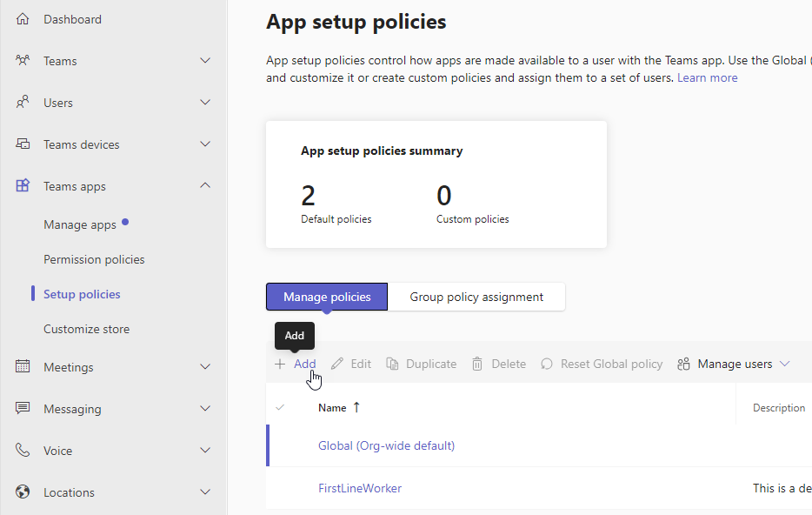
Task: Click the Voice phone icon
Action: (23, 451)
